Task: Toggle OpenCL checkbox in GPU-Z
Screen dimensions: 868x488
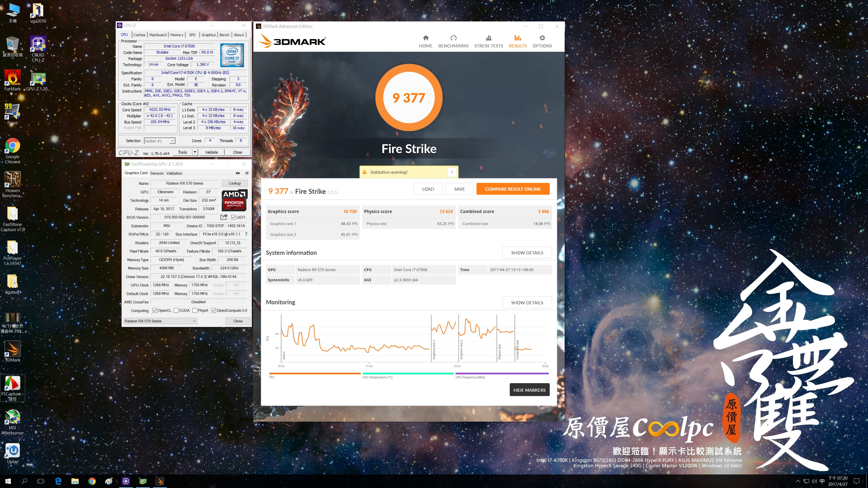Action: point(155,310)
